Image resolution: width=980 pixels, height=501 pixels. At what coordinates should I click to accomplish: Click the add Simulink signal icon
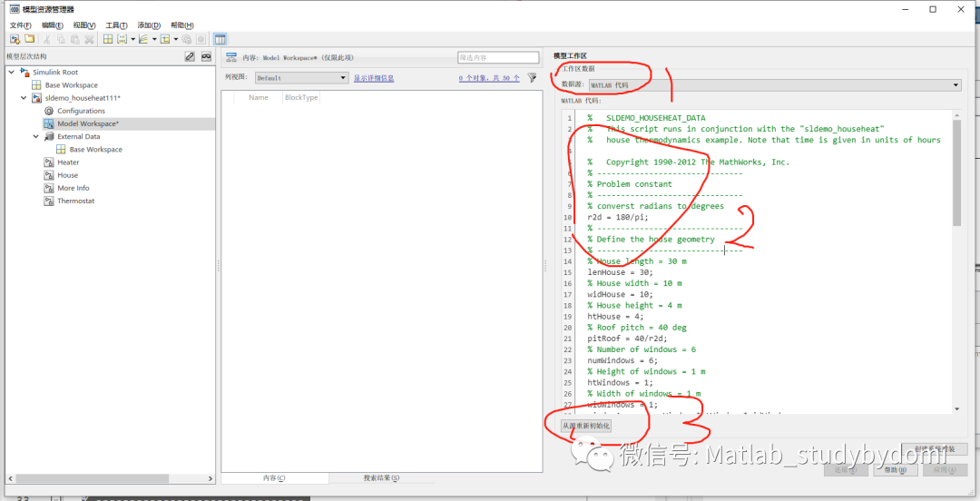coord(143,39)
